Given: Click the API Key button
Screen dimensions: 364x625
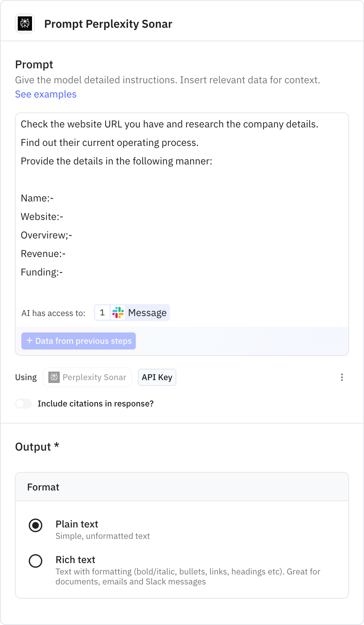Looking at the screenshot, I should tap(157, 377).
